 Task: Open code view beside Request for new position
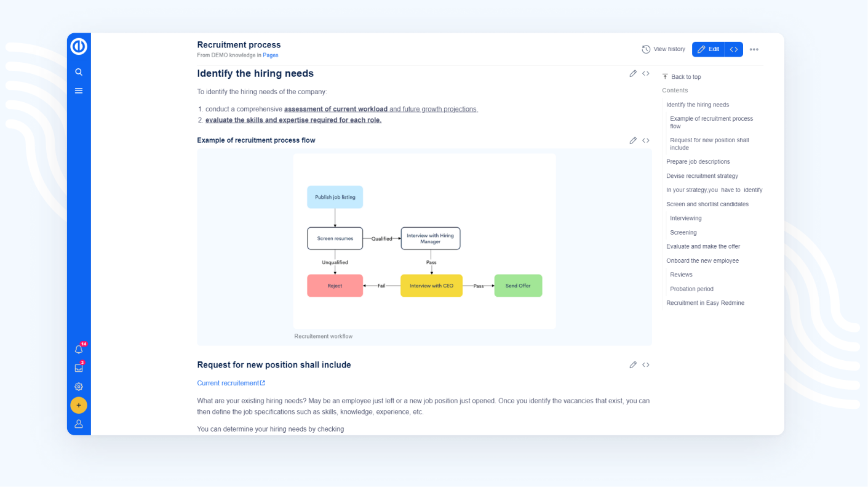coord(646,364)
